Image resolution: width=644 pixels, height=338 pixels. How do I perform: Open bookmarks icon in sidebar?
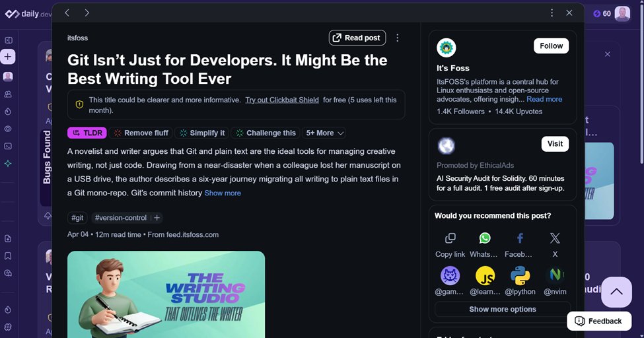8,256
